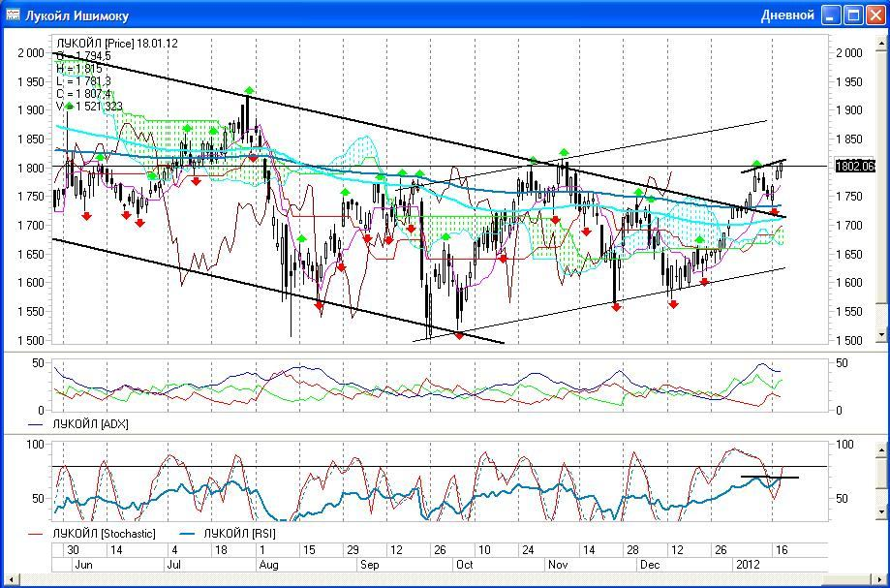Click the chart window icon in title bar
This screenshot has width=890, height=588.
[13, 15]
